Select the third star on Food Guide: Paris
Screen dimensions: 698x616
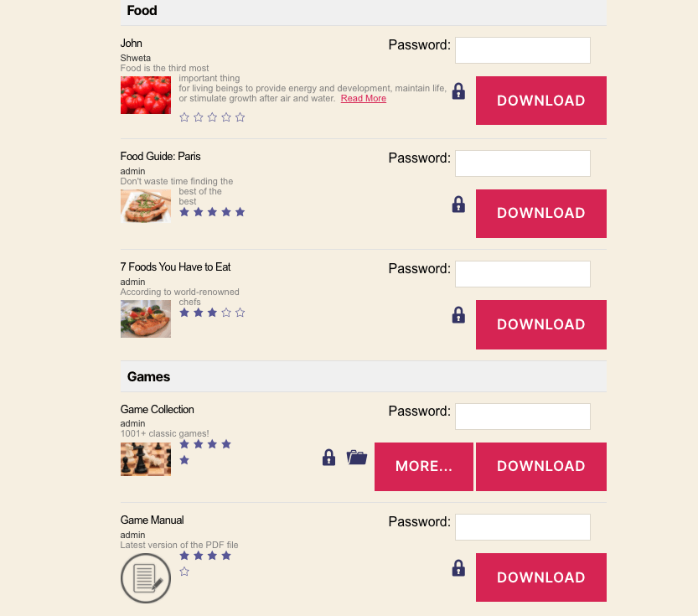point(212,212)
